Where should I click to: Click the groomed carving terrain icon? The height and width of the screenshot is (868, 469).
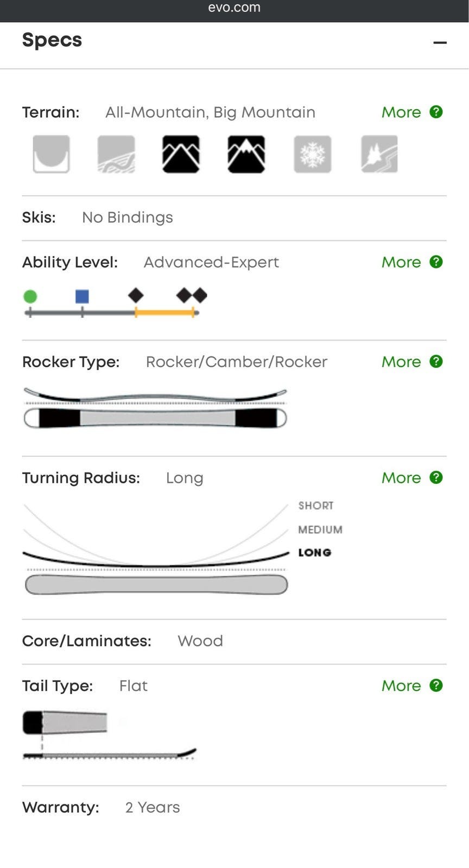(116, 154)
